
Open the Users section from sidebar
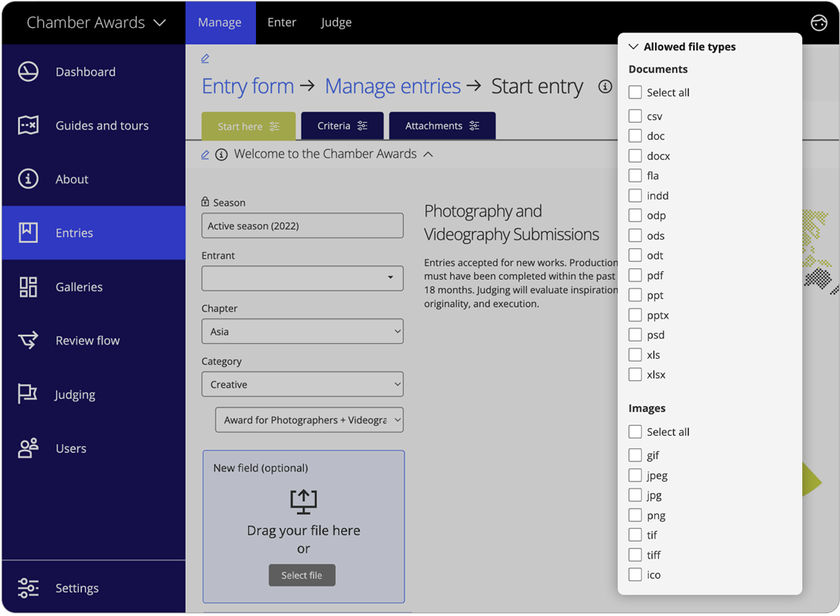pyautogui.click(x=71, y=448)
